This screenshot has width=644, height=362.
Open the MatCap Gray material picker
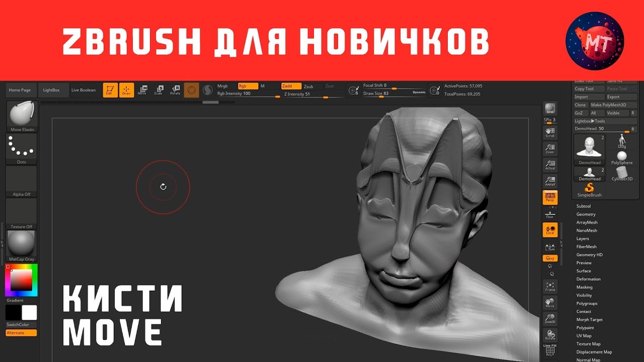[x=22, y=246]
